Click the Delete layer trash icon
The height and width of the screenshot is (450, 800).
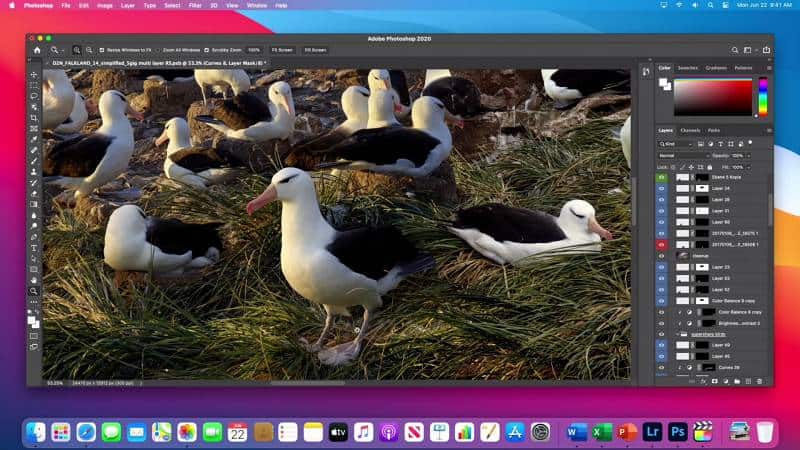[759, 381]
